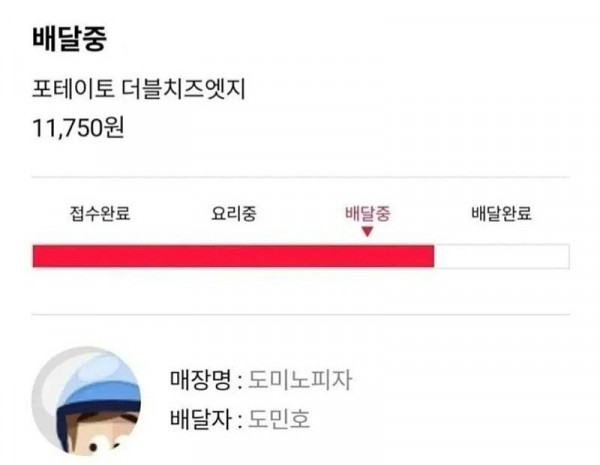Screen dimensions: 600x465
Task: Click the empty white end of progress bar
Action: point(500,256)
